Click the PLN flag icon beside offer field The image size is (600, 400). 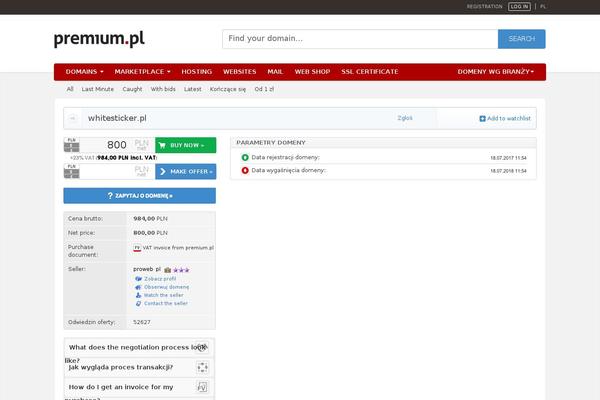(x=72, y=171)
